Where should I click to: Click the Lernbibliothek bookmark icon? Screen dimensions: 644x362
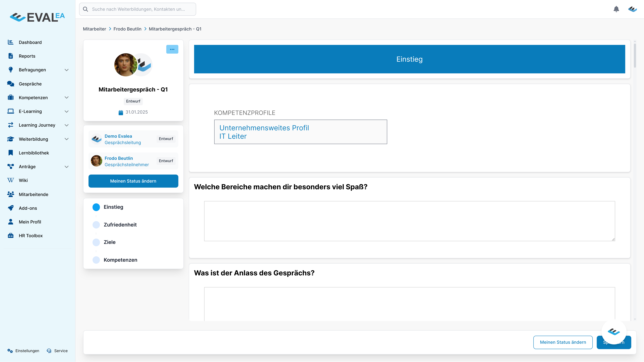click(x=10, y=153)
